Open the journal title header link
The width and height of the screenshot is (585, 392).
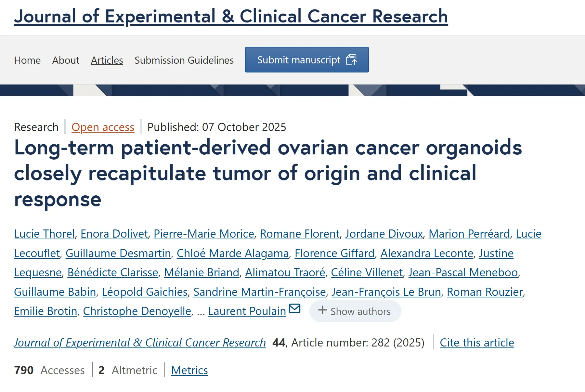click(231, 16)
